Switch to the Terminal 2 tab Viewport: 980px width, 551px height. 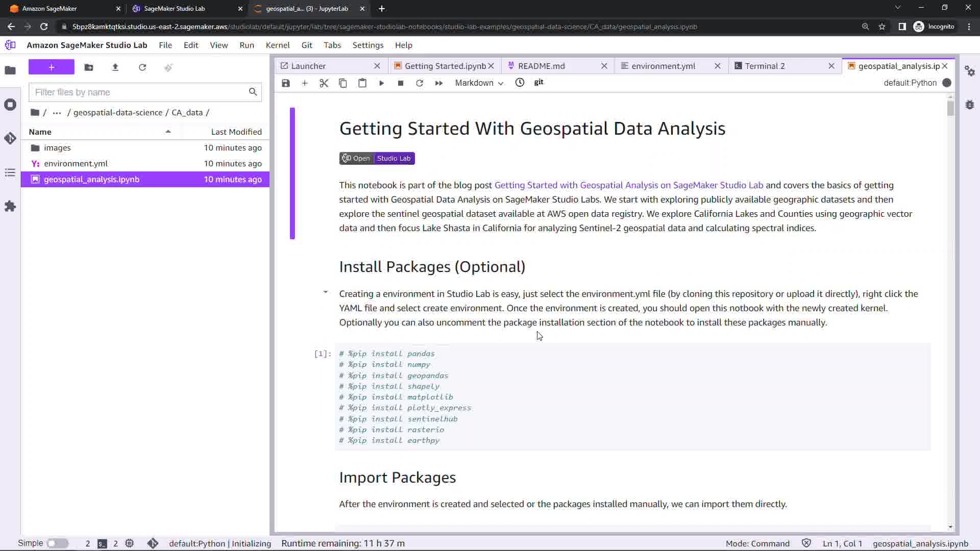(x=765, y=66)
